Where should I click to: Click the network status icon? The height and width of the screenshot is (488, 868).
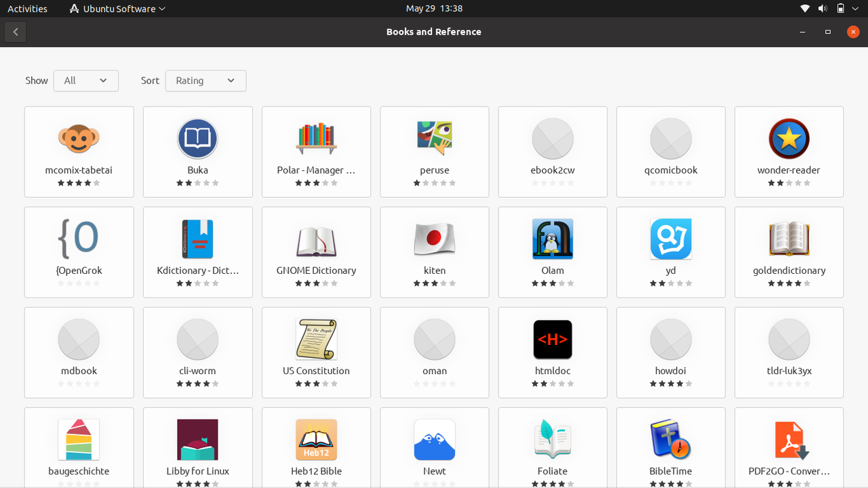(805, 9)
